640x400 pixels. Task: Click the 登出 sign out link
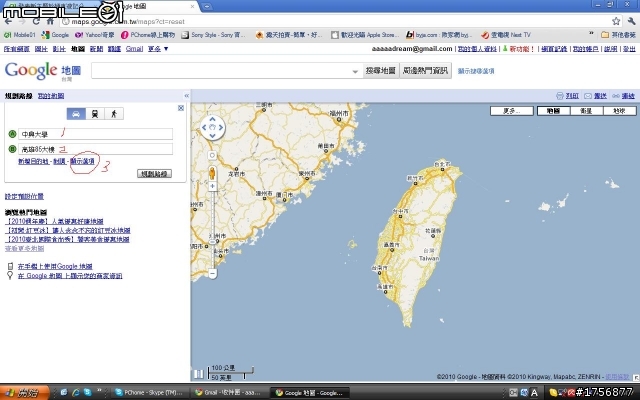[629, 49]
